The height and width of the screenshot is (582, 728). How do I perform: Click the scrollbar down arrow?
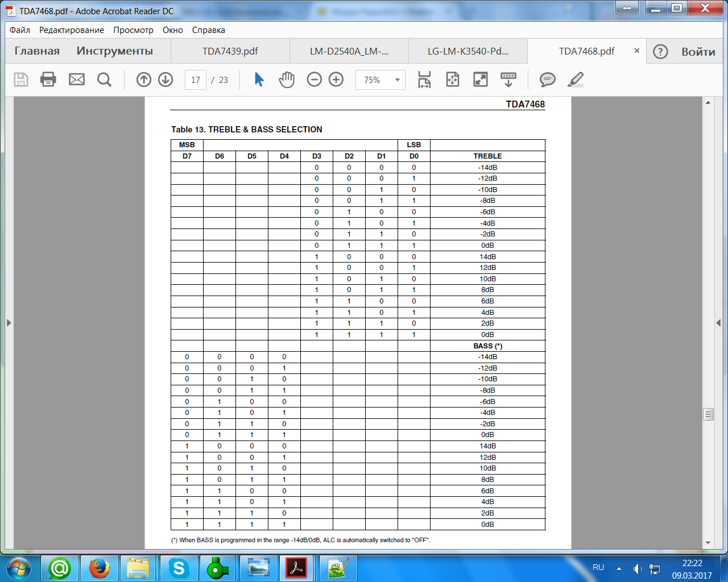pos(708,543)
